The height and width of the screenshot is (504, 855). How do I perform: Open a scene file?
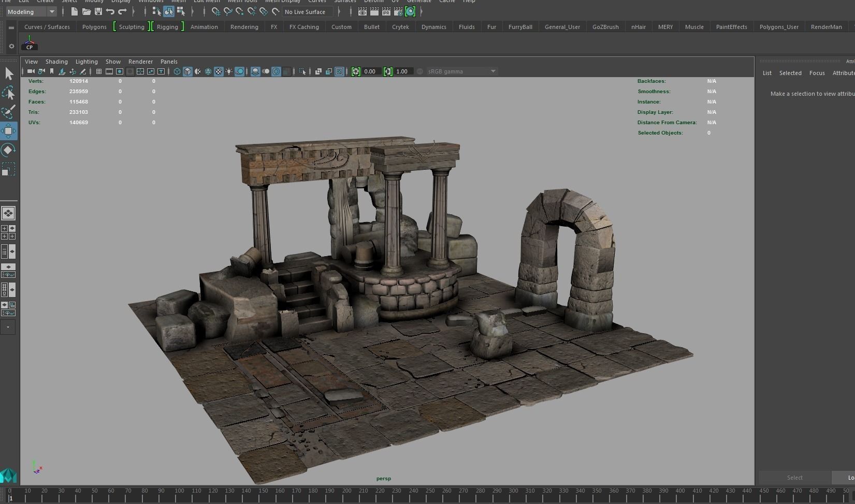86,11
